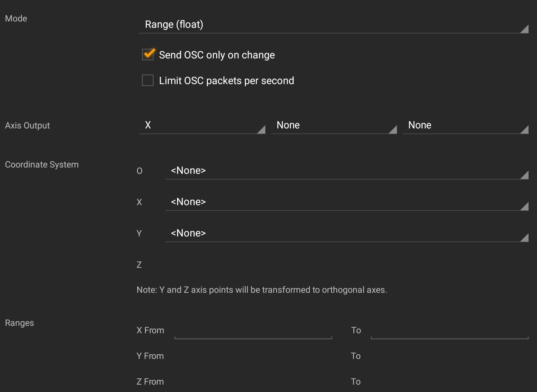Enable Limit OSC packets per second checkbox
537x392 pixels.
pos(148,80)
